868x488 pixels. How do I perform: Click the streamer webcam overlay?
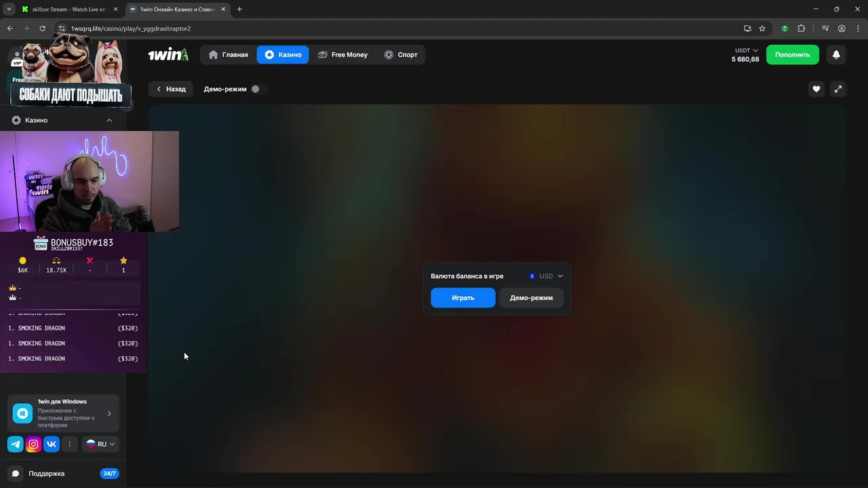90,182
